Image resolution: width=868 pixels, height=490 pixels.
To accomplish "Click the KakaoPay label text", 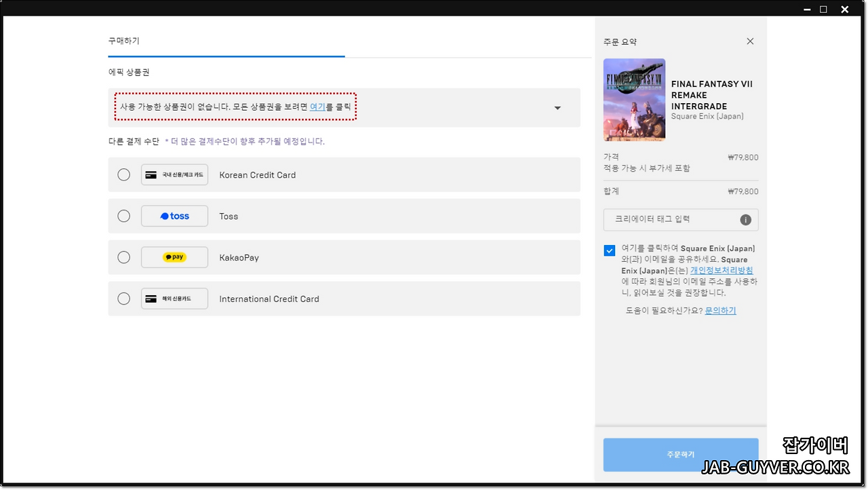I will [x=239, y=258].
